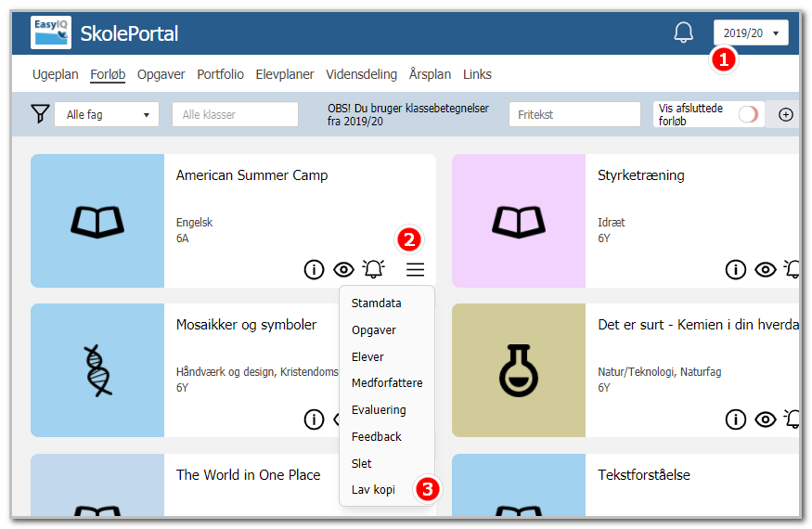Open notifications bell in header
This screenshot has width=812, height=529.
[x=683, y=32]
